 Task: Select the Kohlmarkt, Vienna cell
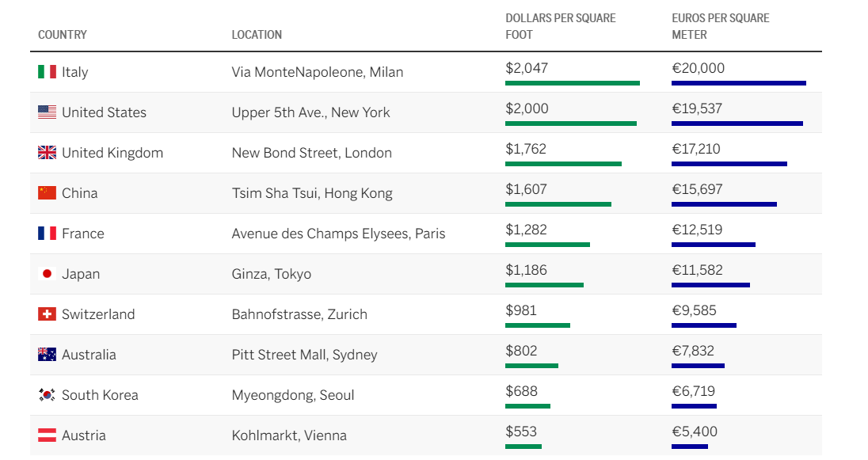289,435
